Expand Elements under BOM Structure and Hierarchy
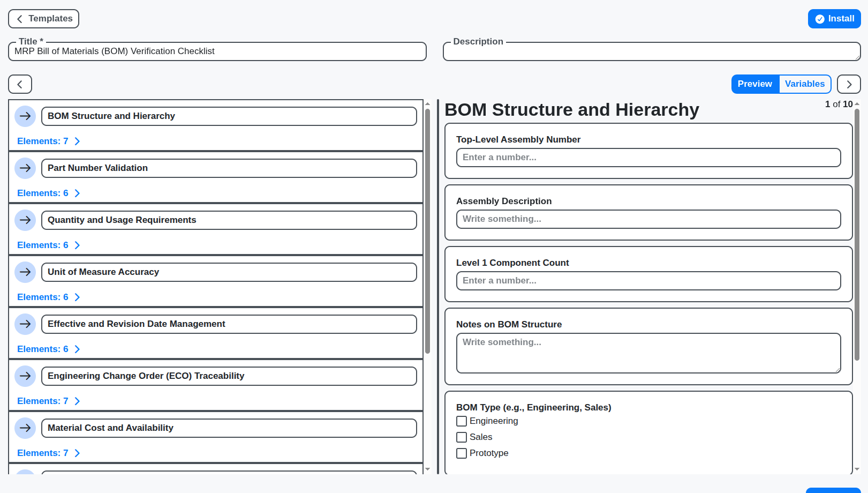The height and width of the screenshot is (493, 868). point(49,141)
